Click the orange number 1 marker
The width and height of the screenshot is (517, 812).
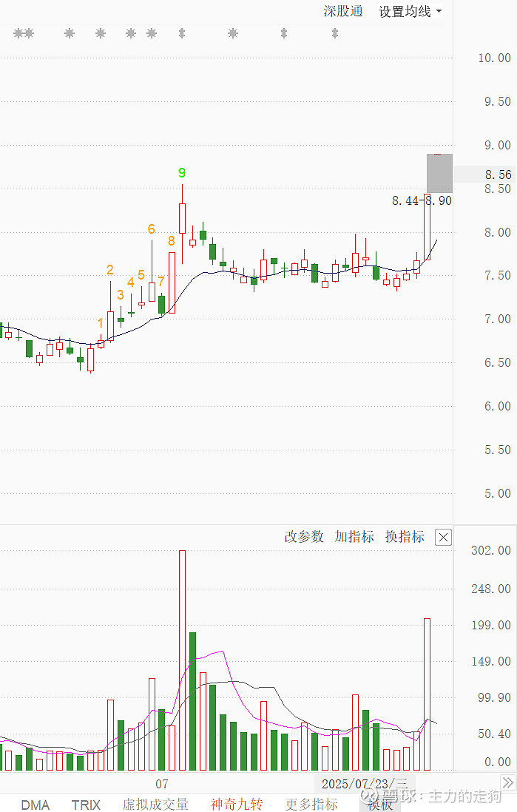pyautogui.click(x=101, y=323)
